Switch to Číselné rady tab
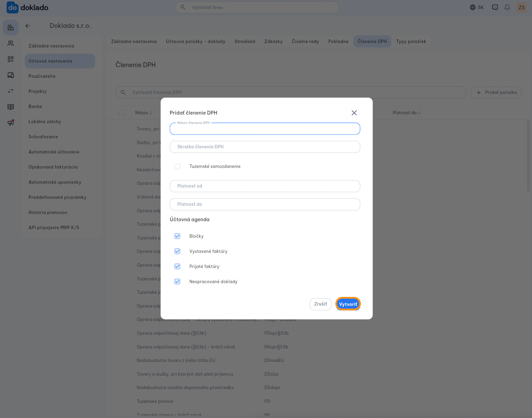The image size is (532, 418). pos(305,41)
